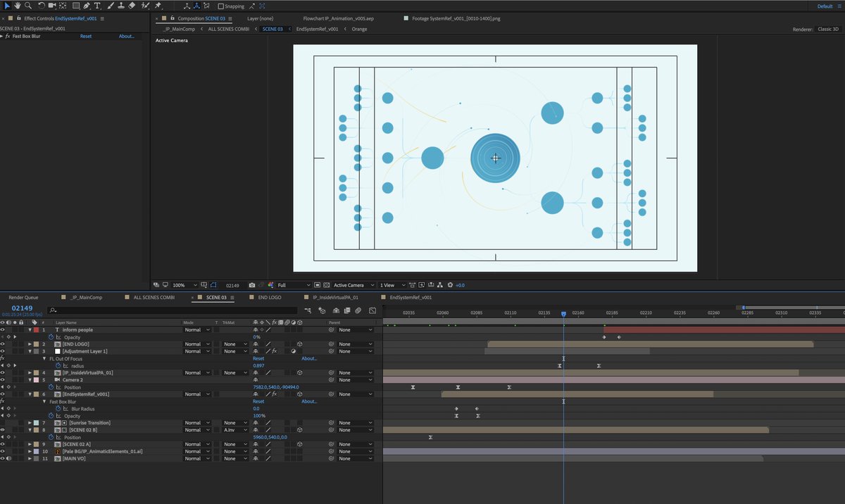
Task: Toggle Hide Shy Layers switch in timeline
Action: pyautogui.click(x=335, y=310)
